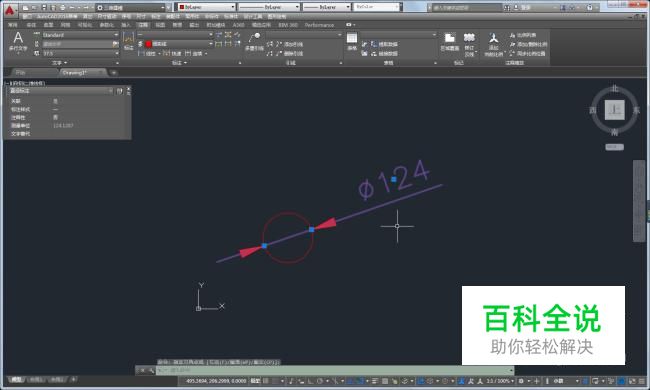Open the ByLayer linetype dropdown

(269, 7)
